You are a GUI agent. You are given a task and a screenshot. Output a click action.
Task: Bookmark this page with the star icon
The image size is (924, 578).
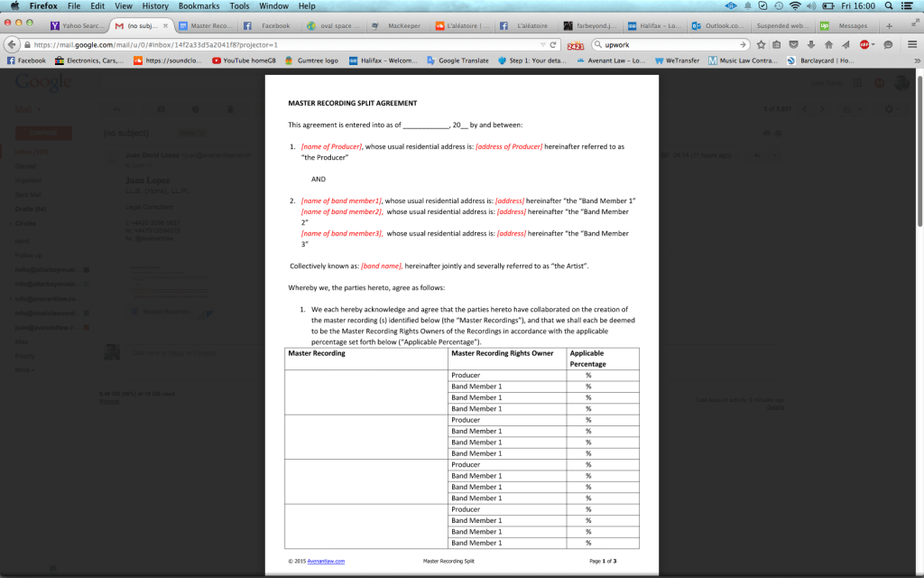click(x=761, y=45)
